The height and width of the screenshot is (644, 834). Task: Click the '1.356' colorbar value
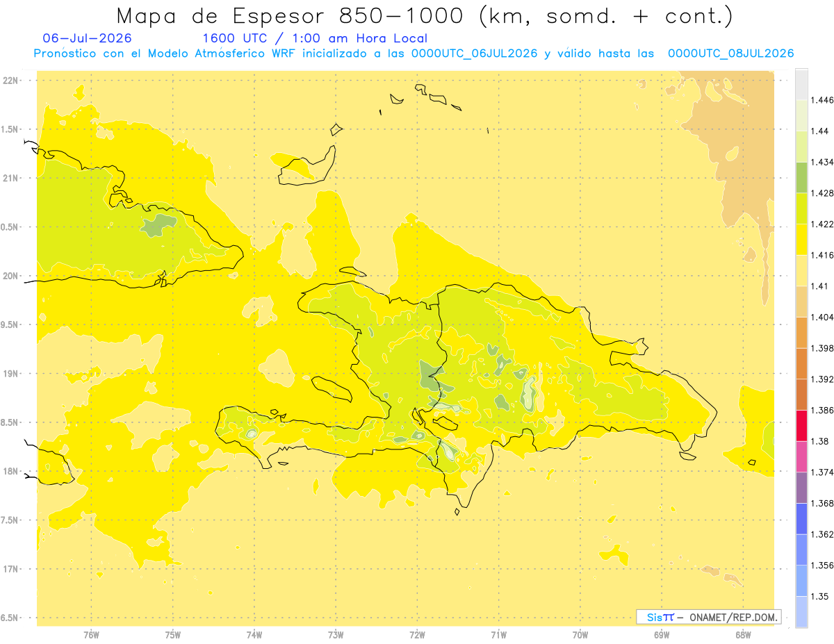tap(824, 565)
